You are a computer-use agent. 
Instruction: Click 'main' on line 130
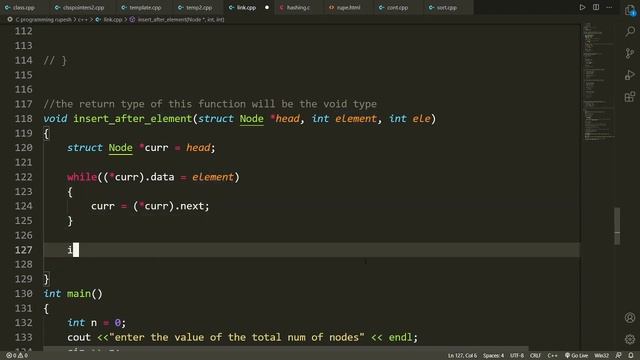tap(79, 294)
